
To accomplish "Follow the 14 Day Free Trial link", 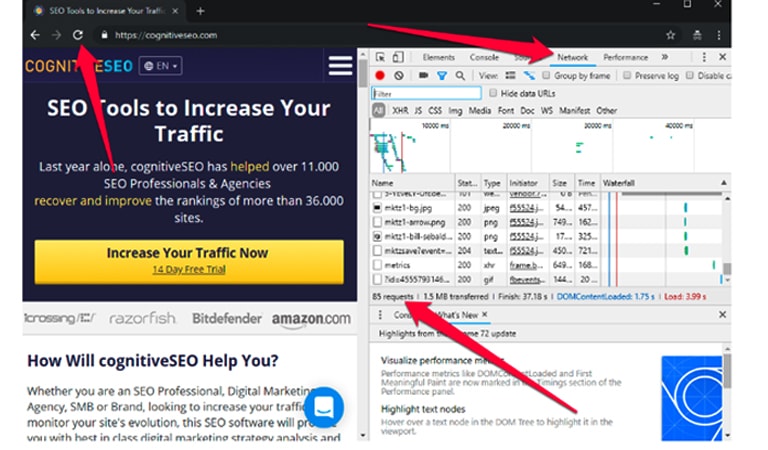I will [x=189, y=269].
